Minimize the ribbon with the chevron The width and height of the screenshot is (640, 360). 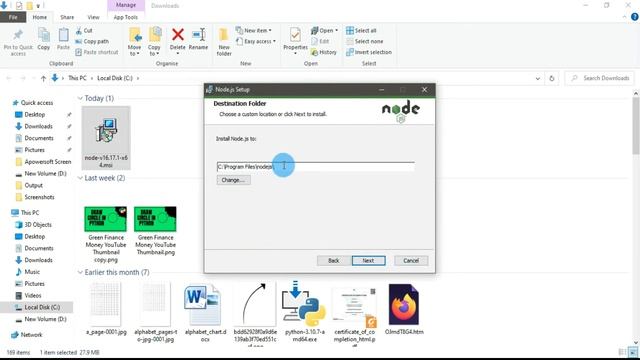[624, 17]
